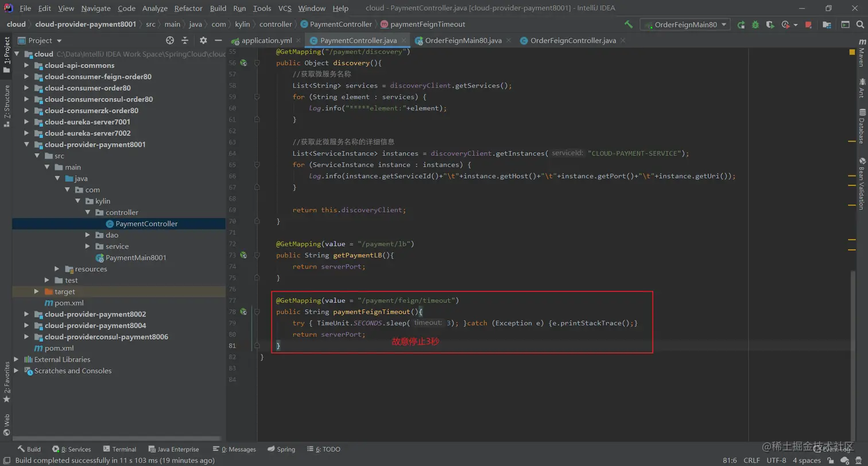The image size is (868, 466).
Task: Expand the cloud-consumer-feign-order80 module
Action: pyautogui.click(x=26, y=76)
